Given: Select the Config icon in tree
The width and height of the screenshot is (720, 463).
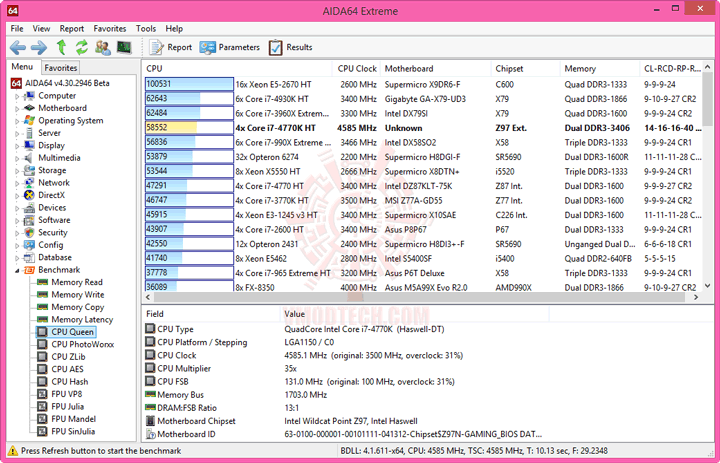Looking at the screenshot, I should (29, 245).
